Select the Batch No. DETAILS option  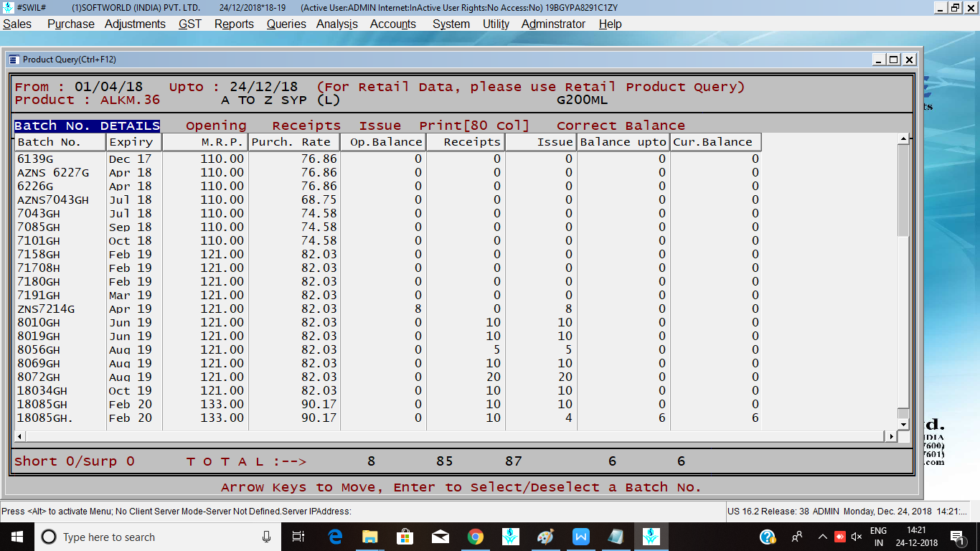tap(87, 126)
